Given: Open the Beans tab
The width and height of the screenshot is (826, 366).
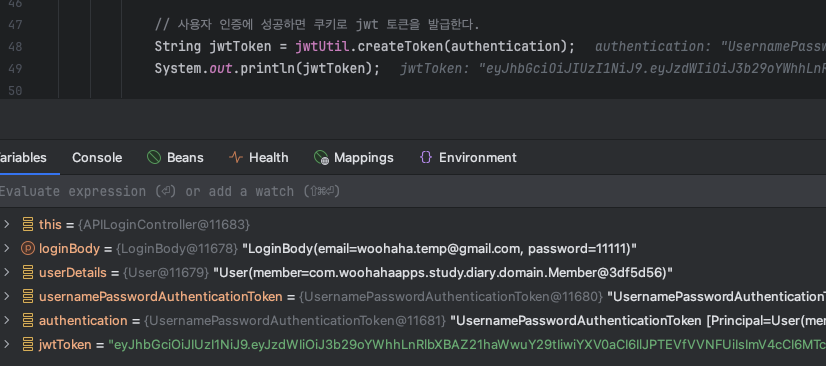Looking at the screenshot, I should click(x=175, y=157).
